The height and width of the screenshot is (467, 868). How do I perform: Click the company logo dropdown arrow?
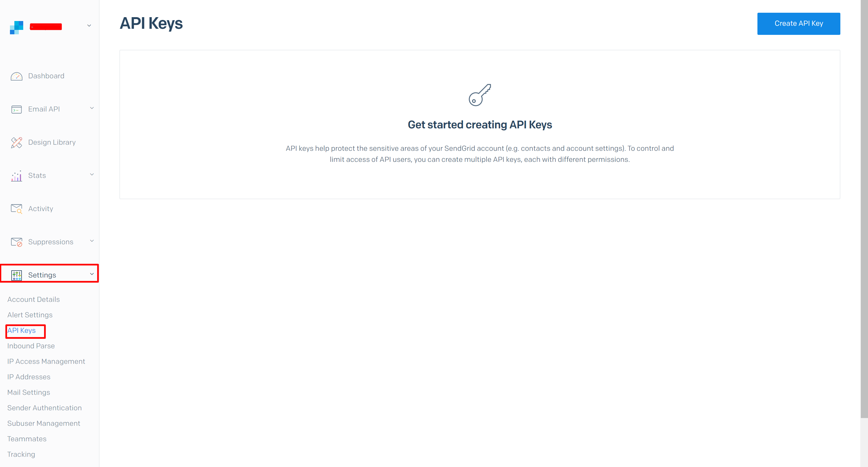(89, 27)
